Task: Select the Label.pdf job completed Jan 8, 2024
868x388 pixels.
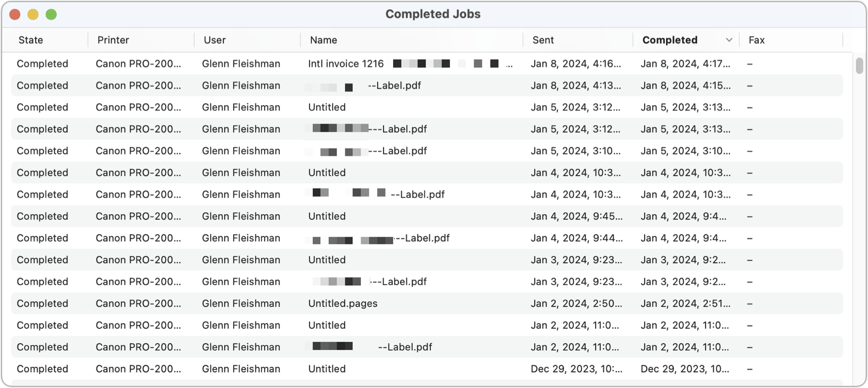Action: tap(394, 85)
